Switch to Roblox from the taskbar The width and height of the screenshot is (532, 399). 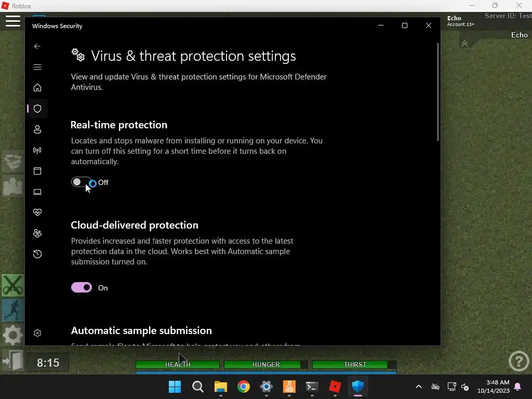click(335, 387)
